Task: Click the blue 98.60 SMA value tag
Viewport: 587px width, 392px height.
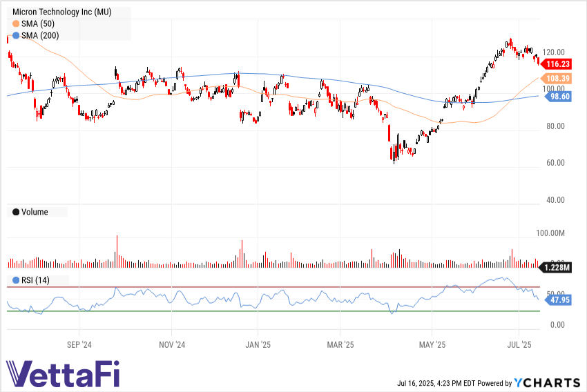Action: (x=558, y=97)
